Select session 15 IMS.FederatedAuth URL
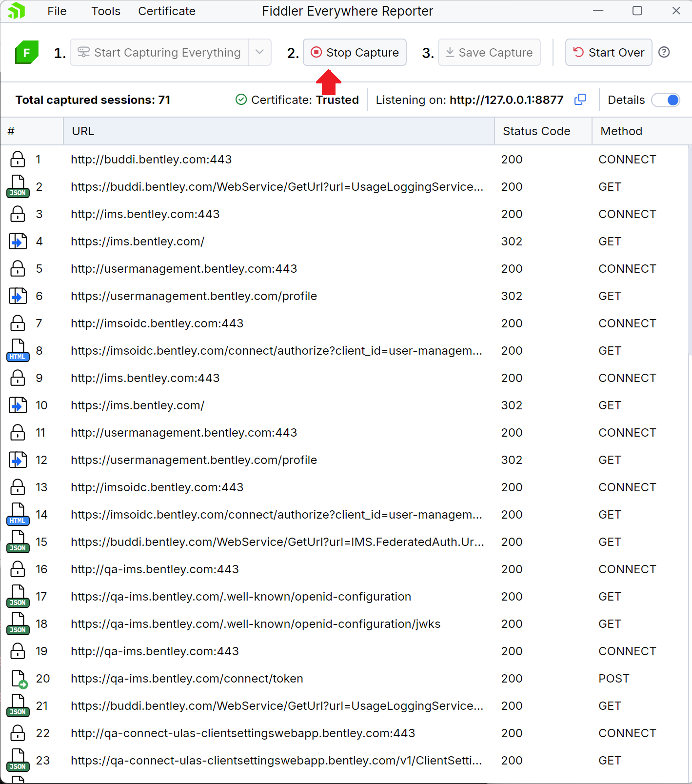692x784 pixels. pyautogui.click(x=277, y=542)
